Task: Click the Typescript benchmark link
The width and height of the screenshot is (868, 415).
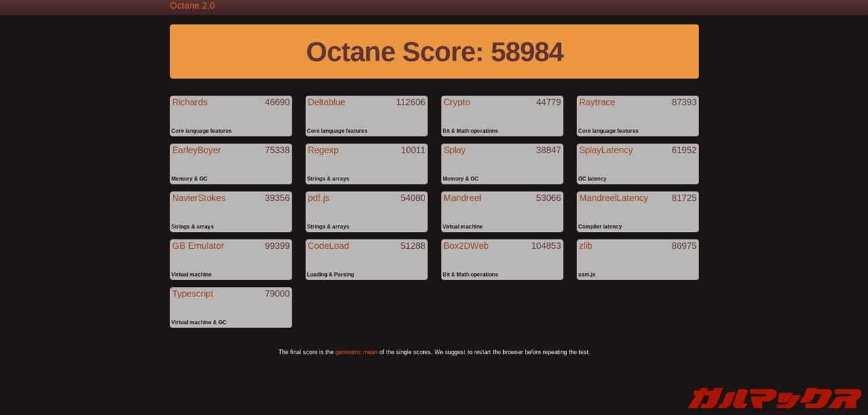Action: [193, 294]
